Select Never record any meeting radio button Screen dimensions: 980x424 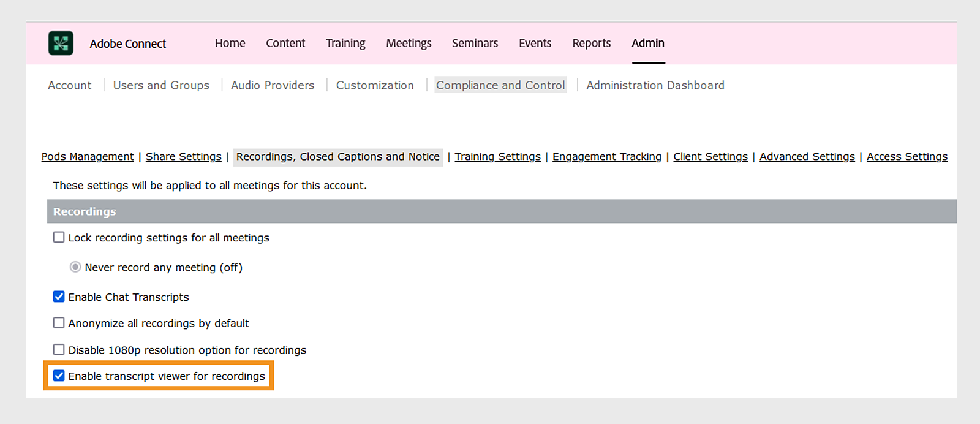pyautogui.click(x=75, y=267)
